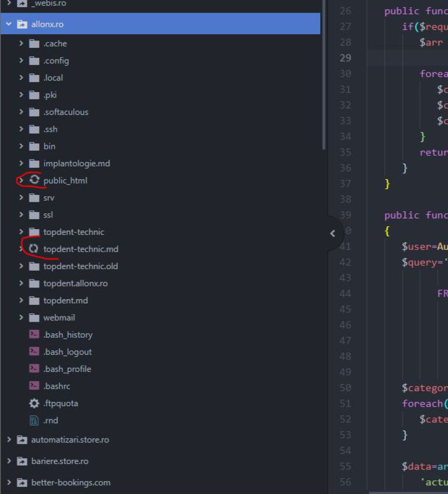The width and height of the screenshot is (448, 494).
Task: Click the .pki folder icon
Action: [34, 95]
